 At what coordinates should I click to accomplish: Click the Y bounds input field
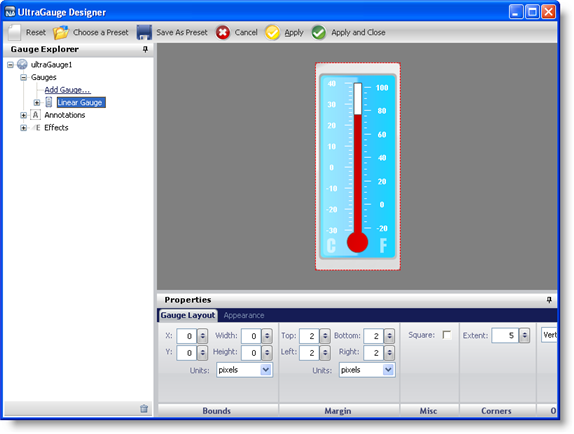click(187, 353)
